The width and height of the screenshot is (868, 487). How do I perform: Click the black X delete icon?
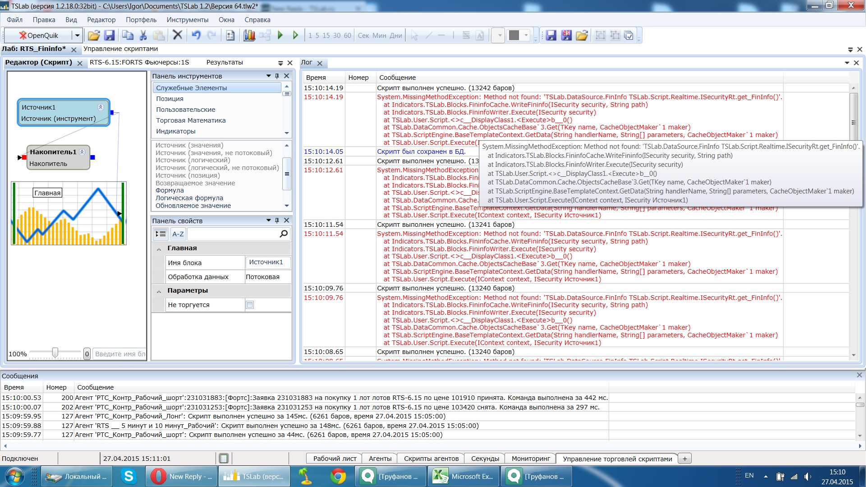(178, 35)
